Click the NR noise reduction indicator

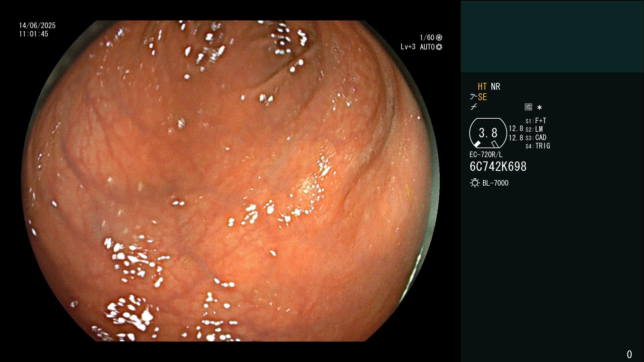[495, 86]
